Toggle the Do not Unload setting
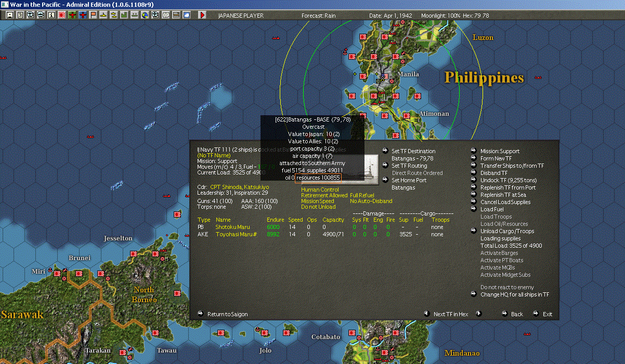625x364 pixels. coord(318,207)
